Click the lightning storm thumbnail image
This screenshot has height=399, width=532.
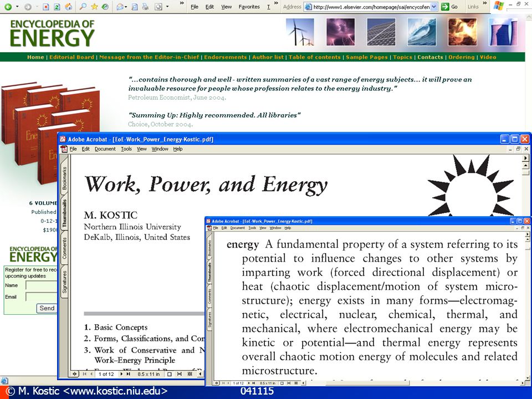pos(341,32)
